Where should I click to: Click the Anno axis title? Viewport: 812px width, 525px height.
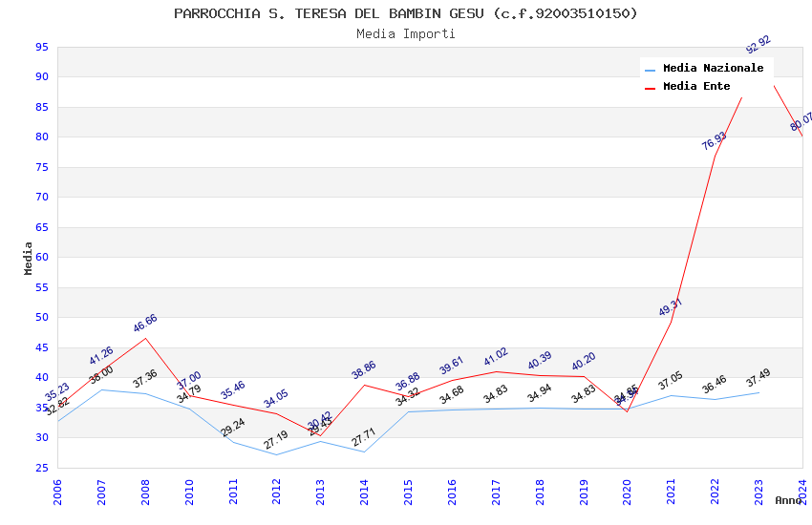click(x=788, y=500)
